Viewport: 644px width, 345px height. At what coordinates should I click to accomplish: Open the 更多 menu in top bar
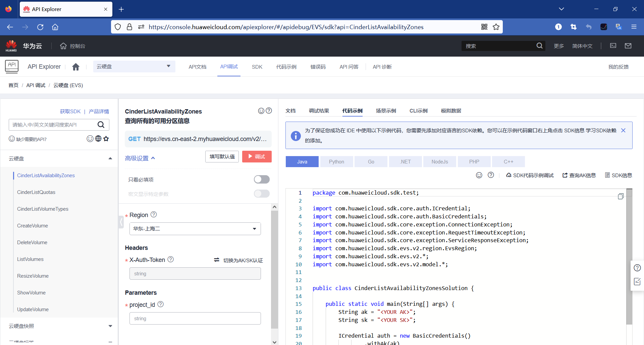(559, 46)
